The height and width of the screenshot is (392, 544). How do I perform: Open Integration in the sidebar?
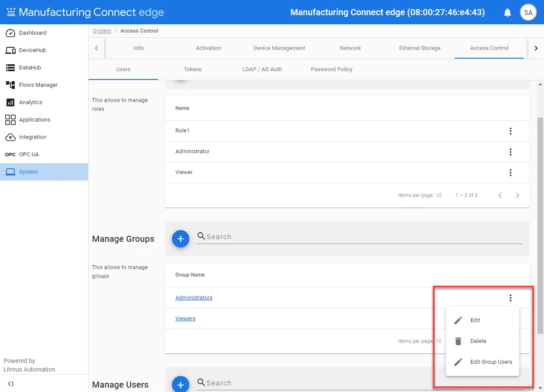[x=44, y=137]
